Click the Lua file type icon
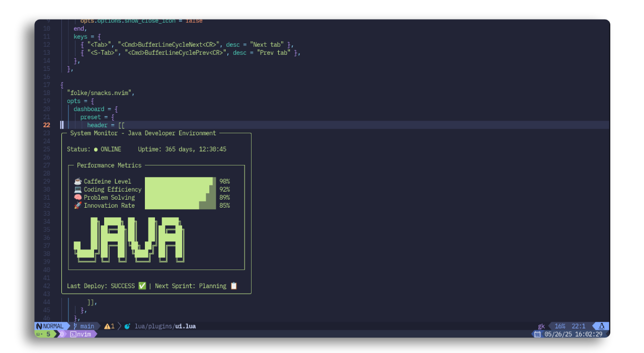 point(127,326)
